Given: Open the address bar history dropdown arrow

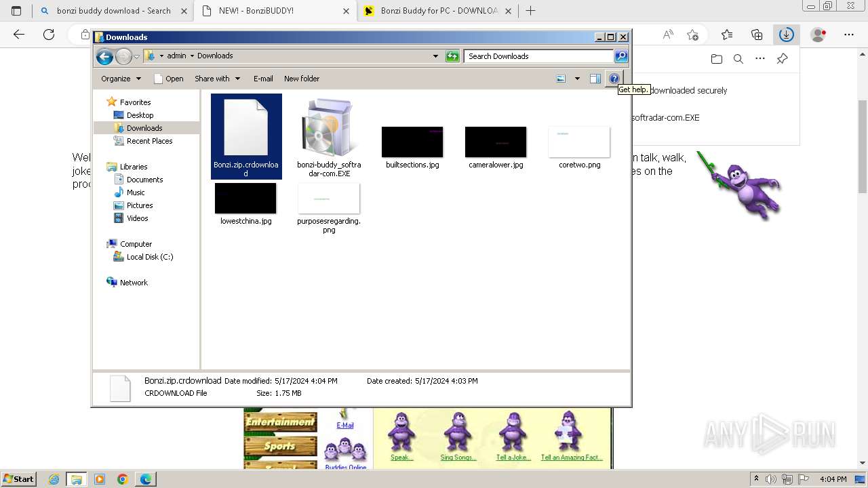Looking at the screenshot, I should [435, 56].
